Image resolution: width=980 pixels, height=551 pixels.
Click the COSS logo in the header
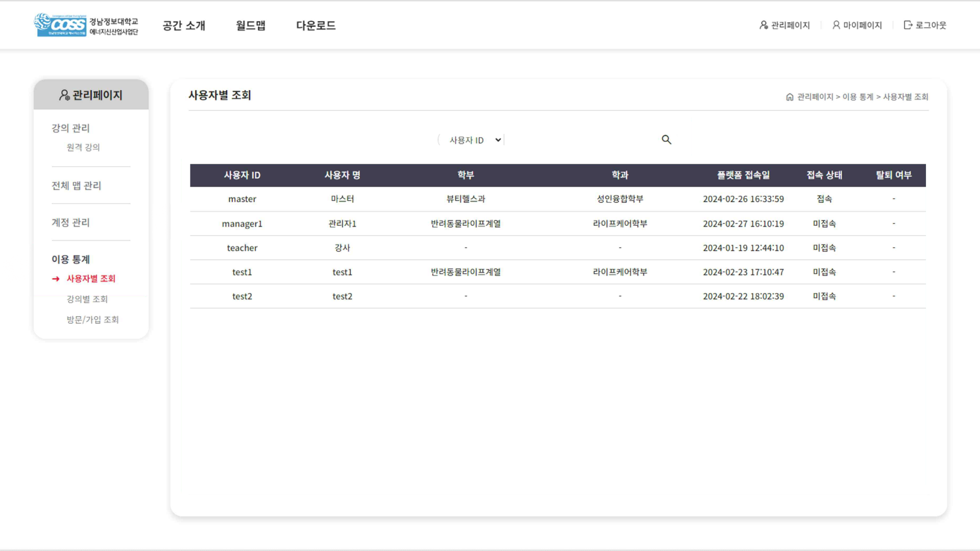[86, 25]
